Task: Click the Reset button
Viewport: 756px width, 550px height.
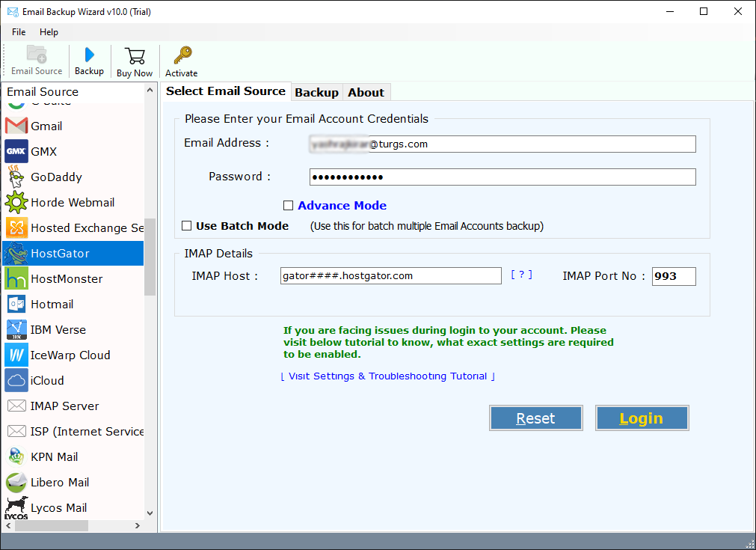Action: pos(535,418)
